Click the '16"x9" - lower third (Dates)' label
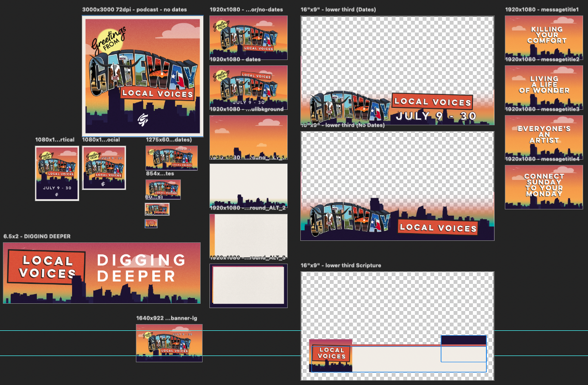Viewport: 588px width, 385px height. [x=338, y=10]
